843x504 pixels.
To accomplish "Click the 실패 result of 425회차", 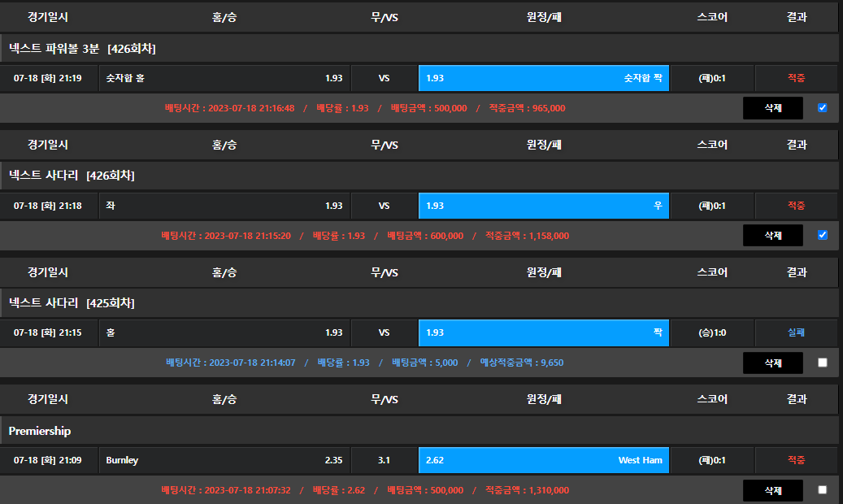I will click(x=796, y=332).
